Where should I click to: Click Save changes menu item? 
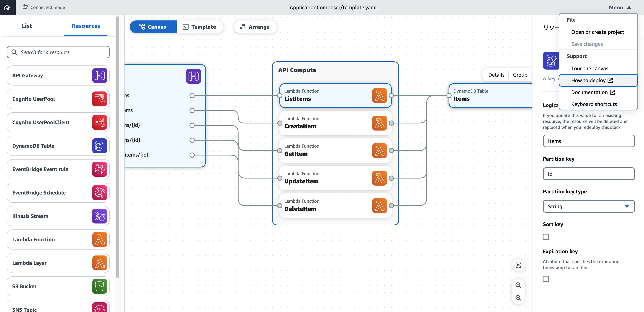pos(587,44)
